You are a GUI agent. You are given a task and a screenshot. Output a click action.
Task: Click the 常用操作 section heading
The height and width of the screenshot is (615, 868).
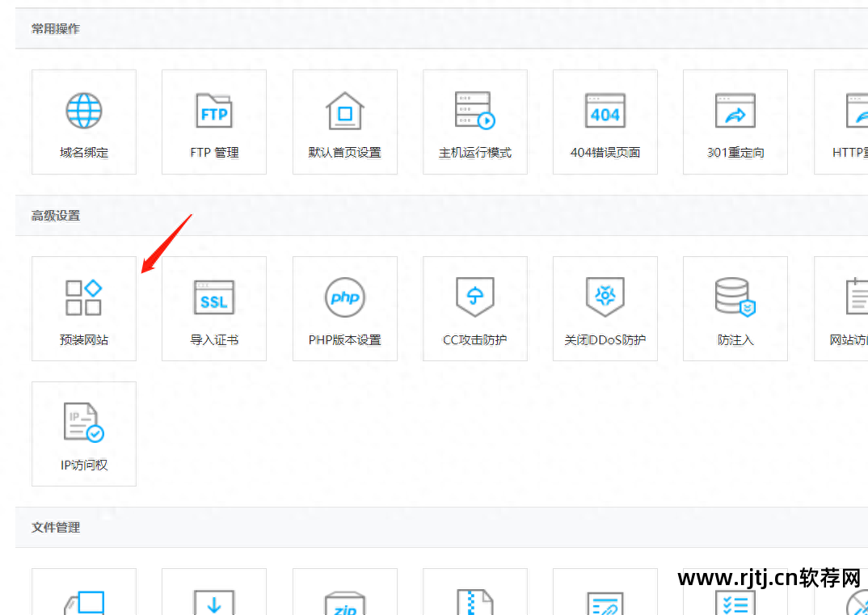coord(55,29)
